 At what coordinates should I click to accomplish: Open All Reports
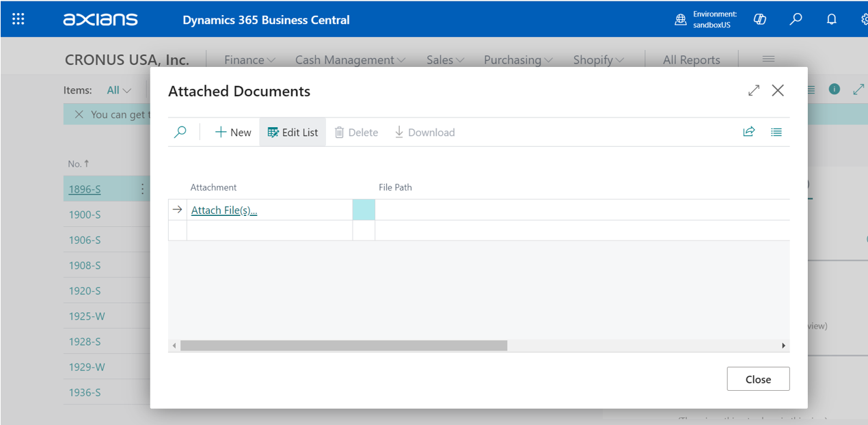(691, 60)
